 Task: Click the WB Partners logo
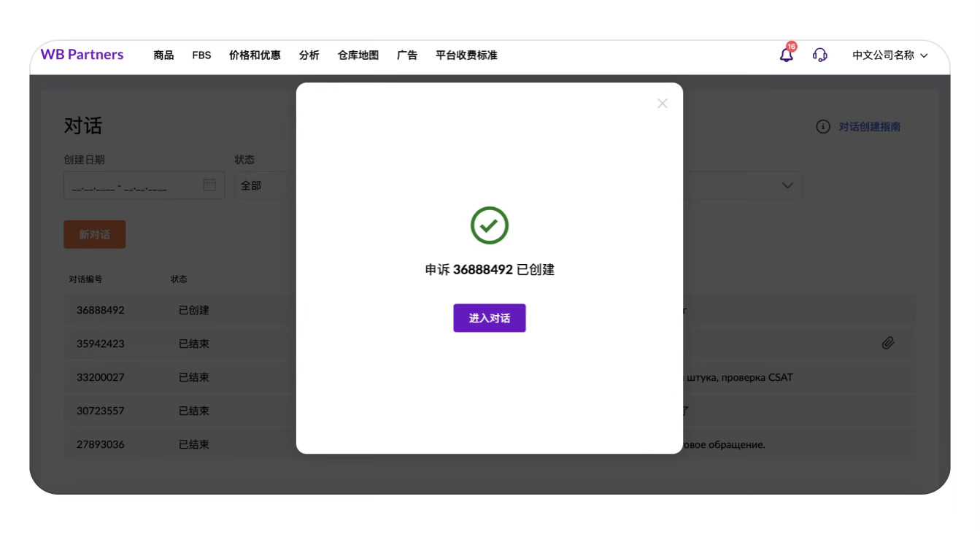tap(82, 55)
